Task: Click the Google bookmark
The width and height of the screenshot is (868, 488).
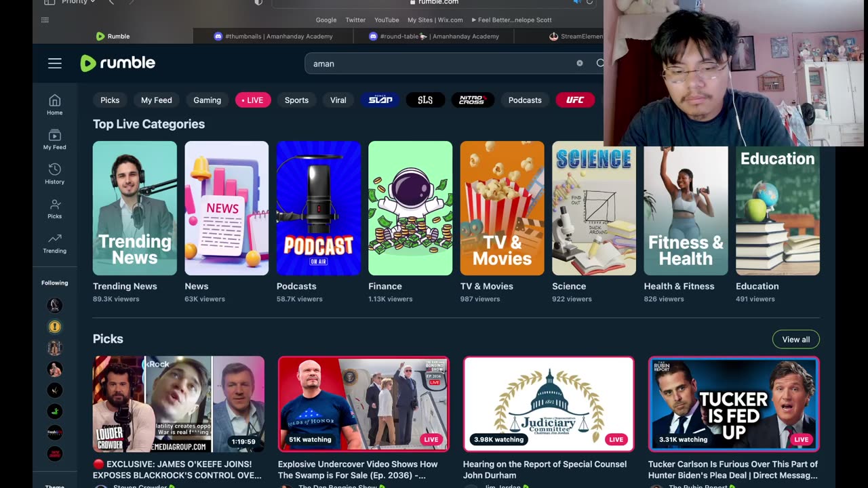Action: coord(326,20)
